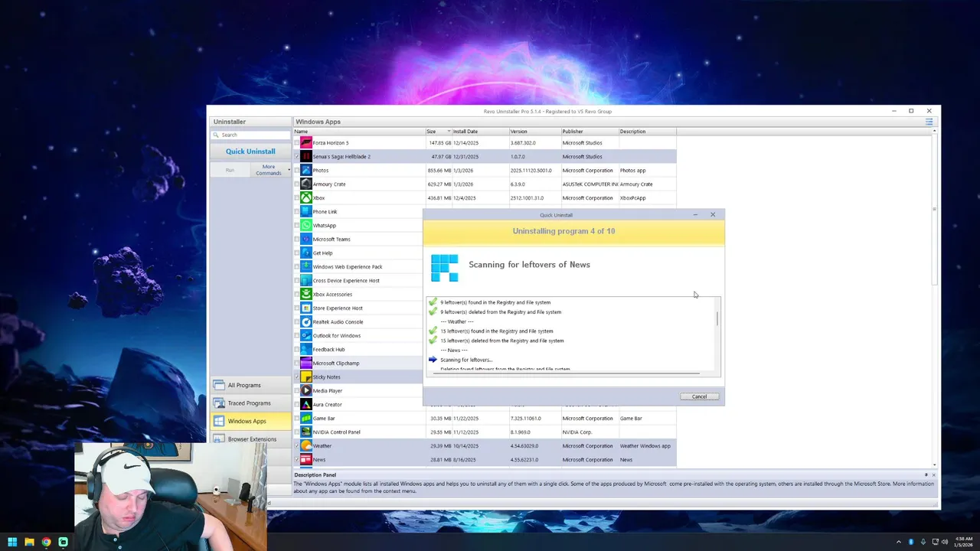980x551 pixels.
Task: Uncheck the Weather row checkbox
Action: (297, 446)
